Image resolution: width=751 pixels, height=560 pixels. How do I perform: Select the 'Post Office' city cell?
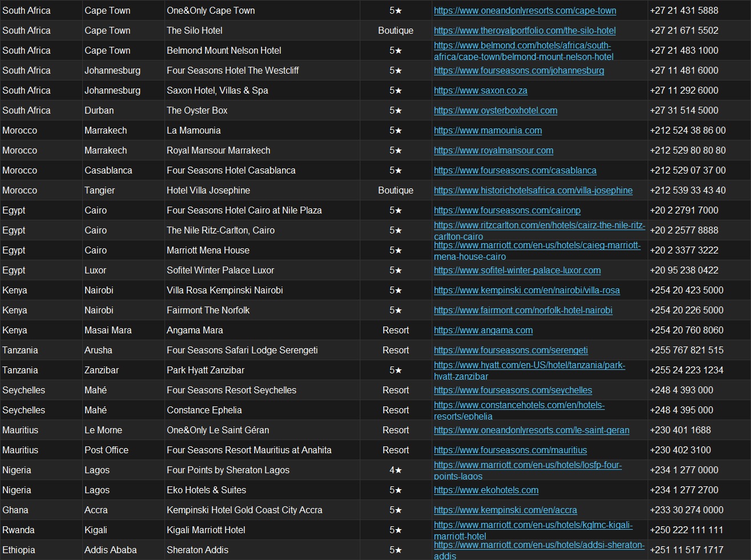(x=123, y=450)
